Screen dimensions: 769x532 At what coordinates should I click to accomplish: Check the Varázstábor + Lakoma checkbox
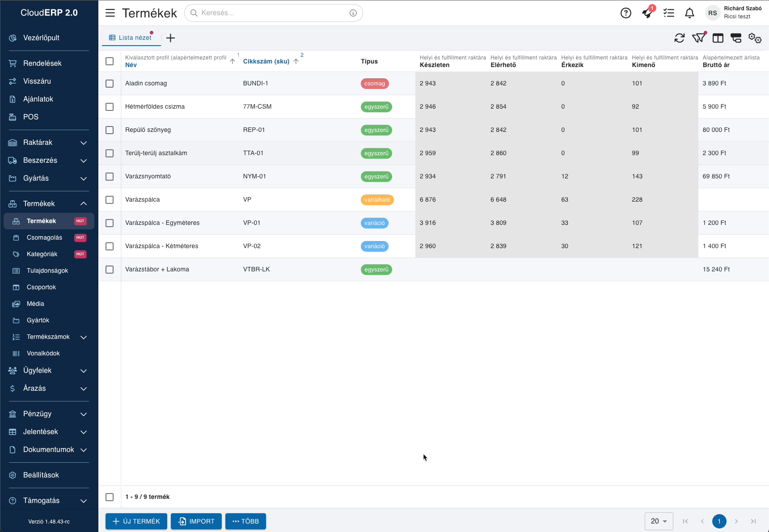(x=110, y=270)
